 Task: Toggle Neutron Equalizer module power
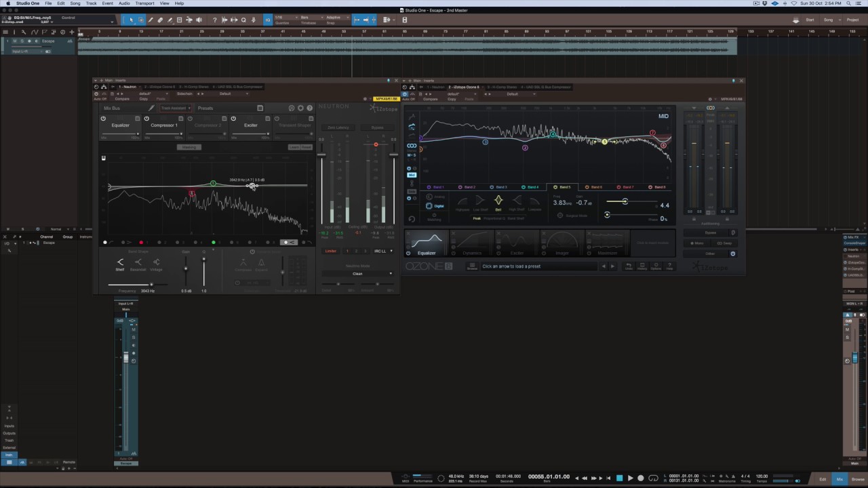pyautogui.click(x=103, y=119)
